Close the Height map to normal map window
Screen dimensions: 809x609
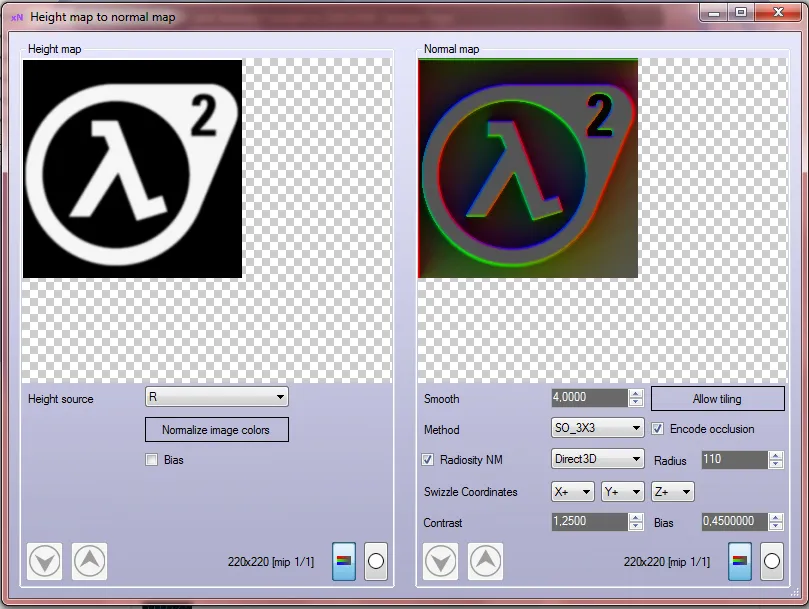pos(778,13)
